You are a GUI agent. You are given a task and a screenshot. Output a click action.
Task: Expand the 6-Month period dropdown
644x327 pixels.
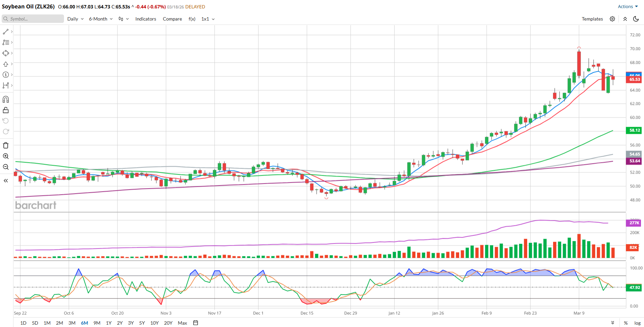[101, 19]
